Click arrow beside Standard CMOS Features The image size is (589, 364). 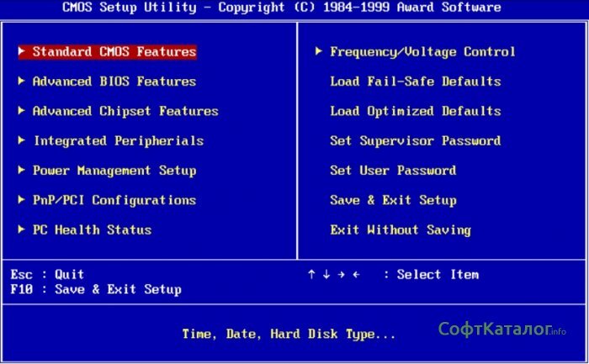(22, 51)
